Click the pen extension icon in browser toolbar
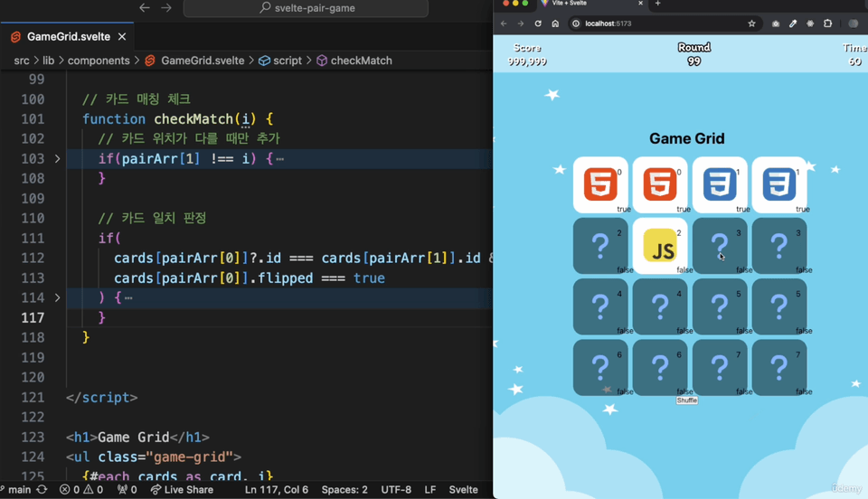 click(793, 24)
